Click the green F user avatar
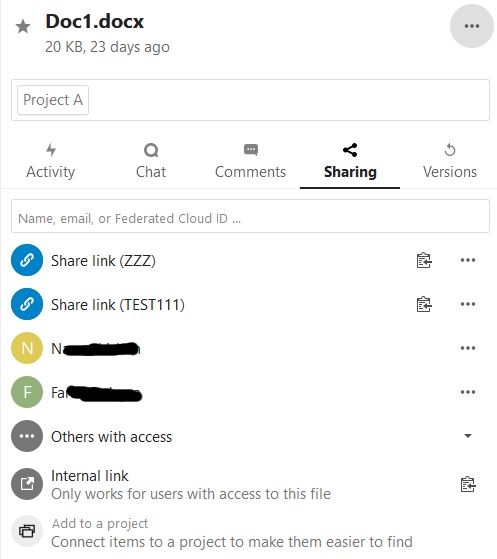Screen dimensions: 497x559 click(27, 392)
